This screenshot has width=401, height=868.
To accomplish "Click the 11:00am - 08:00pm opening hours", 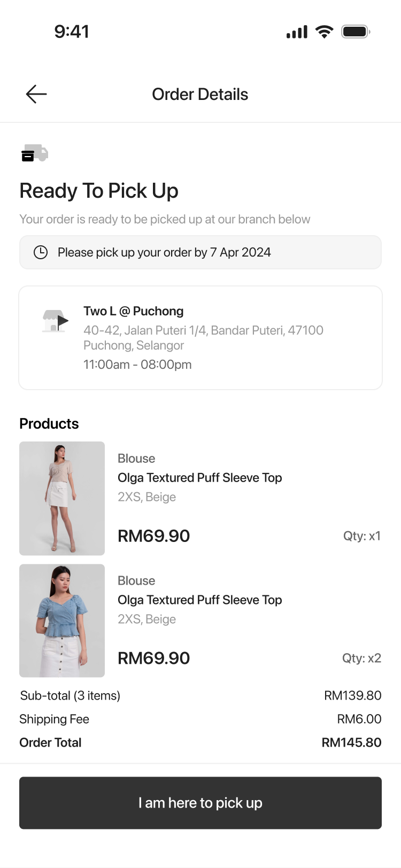I will pyautogui.click(x=137, y=365).
